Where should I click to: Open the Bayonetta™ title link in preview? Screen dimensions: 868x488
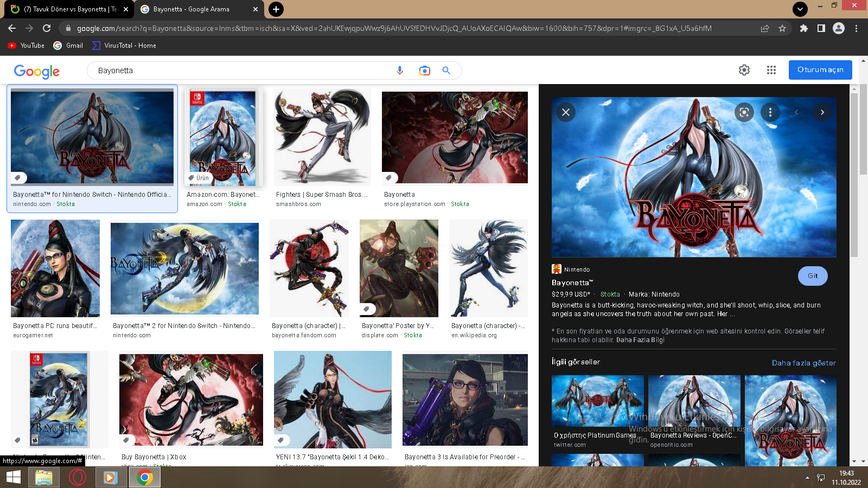click(572, 282)
